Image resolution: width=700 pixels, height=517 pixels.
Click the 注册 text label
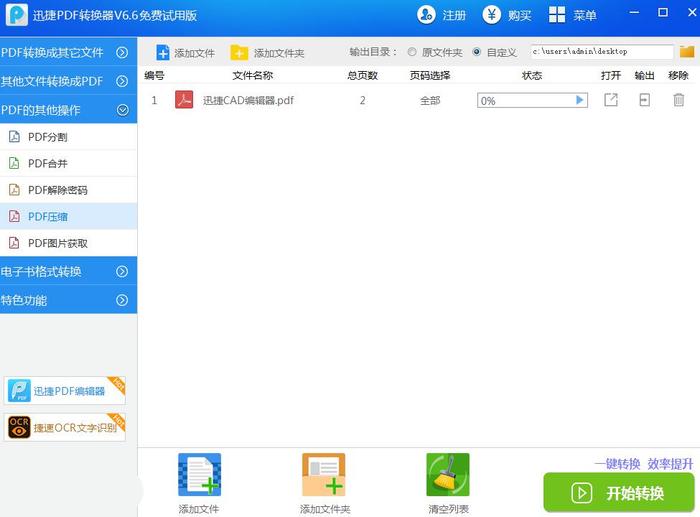[454, 16]
